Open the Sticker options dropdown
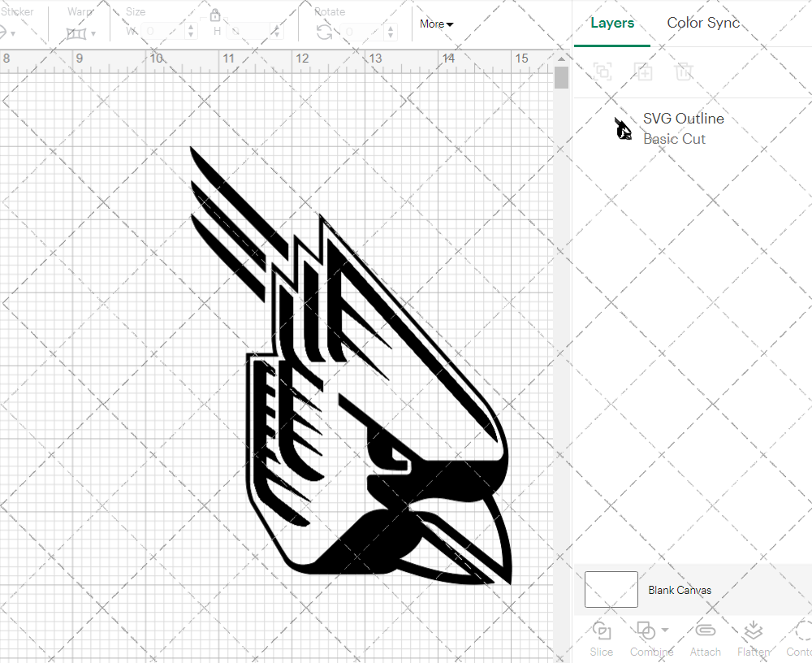812x663 pixels. (x=11, y=32)
